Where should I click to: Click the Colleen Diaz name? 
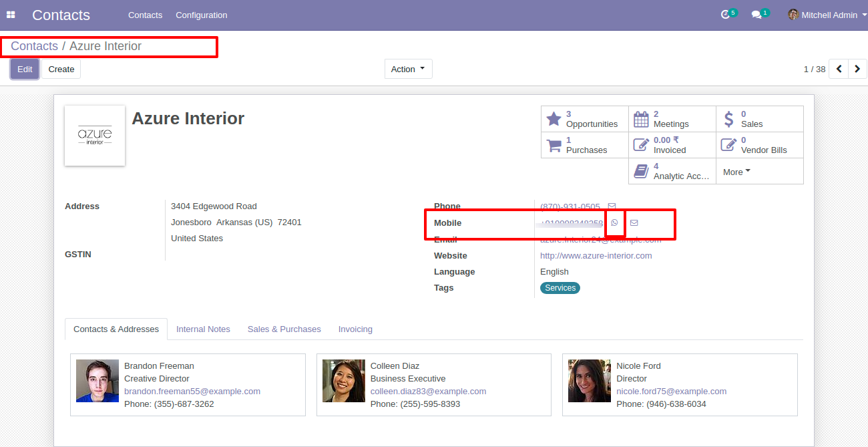click(395, 365)
